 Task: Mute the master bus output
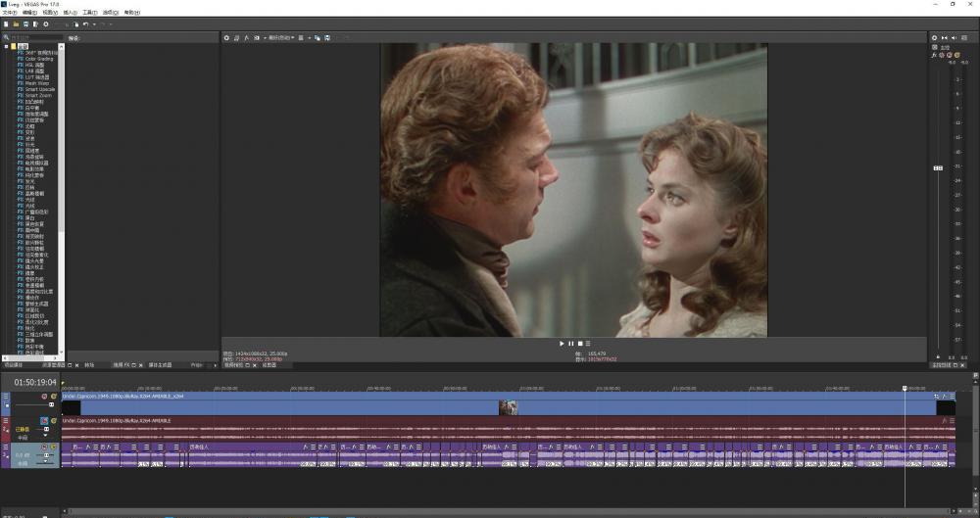949,55
